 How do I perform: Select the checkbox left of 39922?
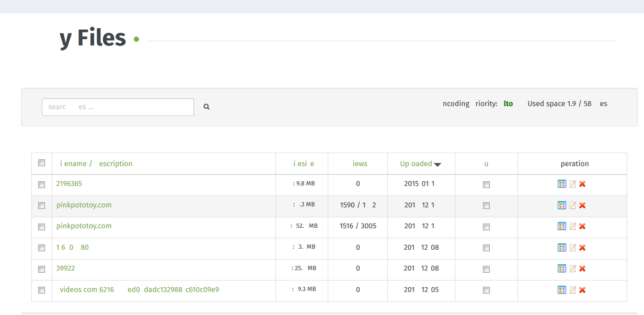point(42,269)
